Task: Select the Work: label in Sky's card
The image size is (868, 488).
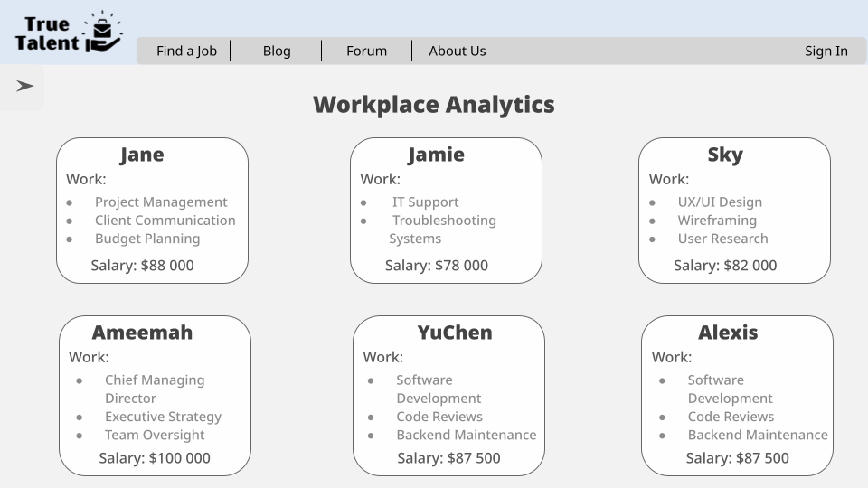Action: coord(669,179)
